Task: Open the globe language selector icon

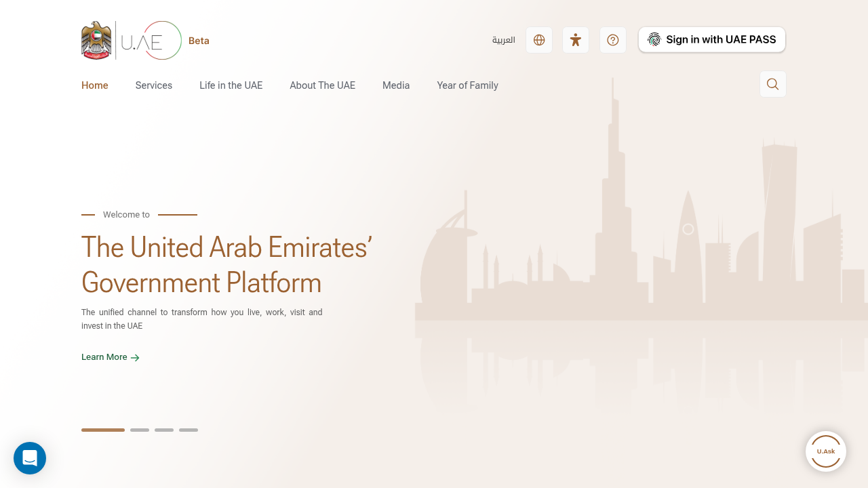Action: [x=539, y=40]
